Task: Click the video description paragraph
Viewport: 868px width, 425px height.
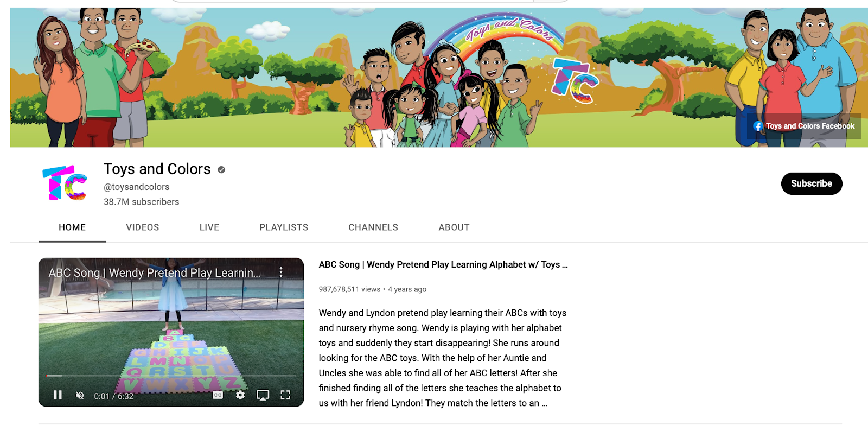Action: 443,358
